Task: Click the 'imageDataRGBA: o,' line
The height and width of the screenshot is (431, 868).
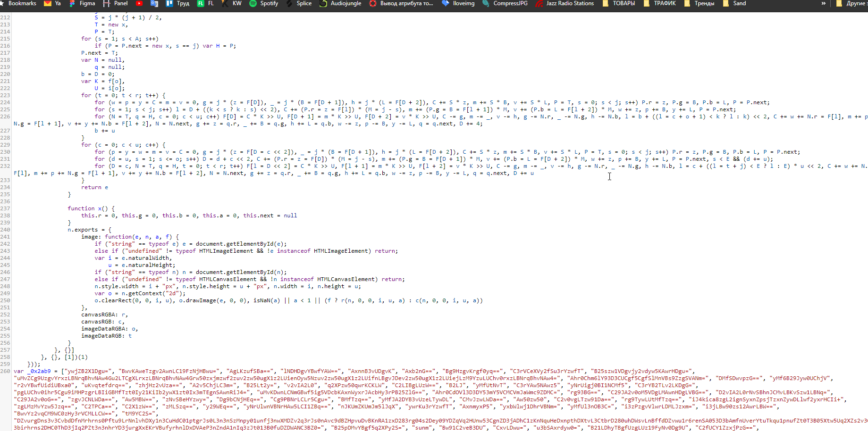Action: click(110, 329)
